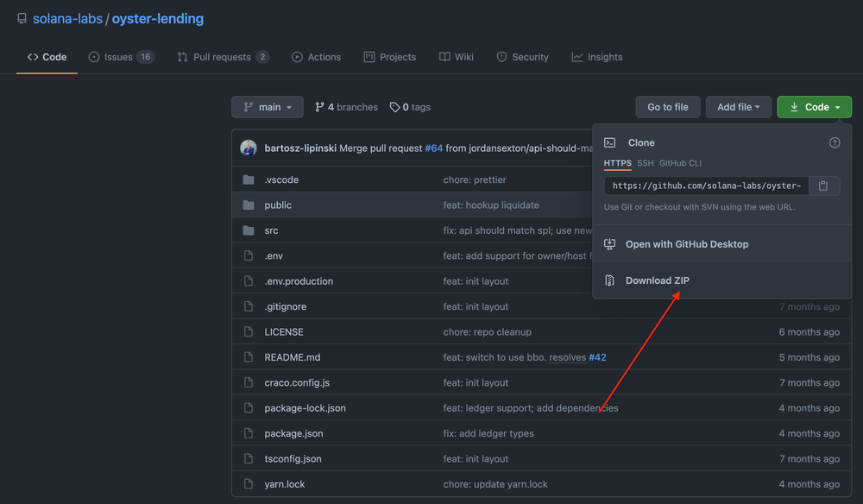Click the ZIP file icon

(610, 280)
